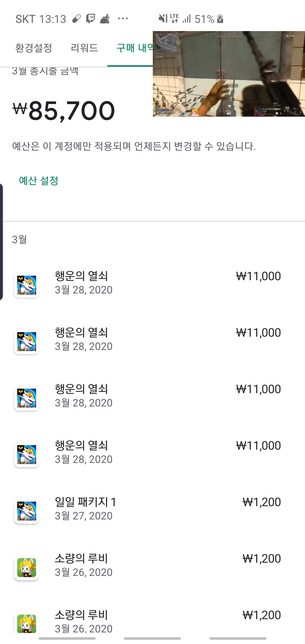Tap the three-dots overflow in the status bar
Image resolution: width=305 pixels, height=644 pixels.
[x=123, y=19]
